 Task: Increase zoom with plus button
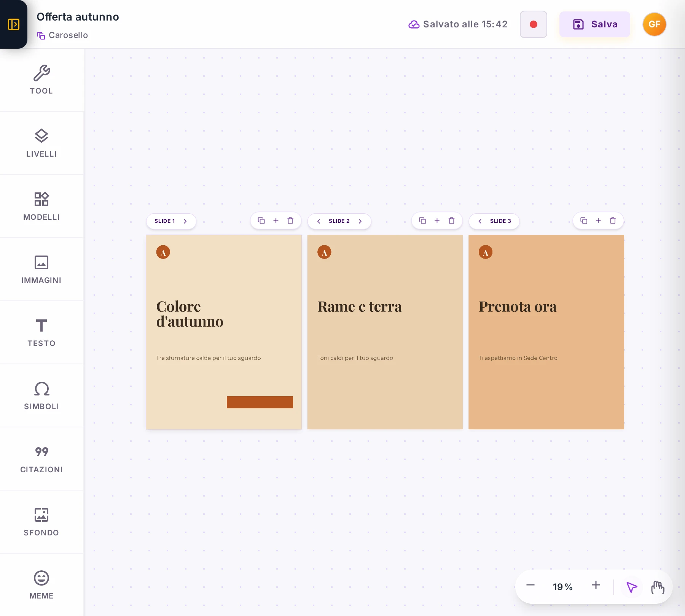(x=596, y=585)
